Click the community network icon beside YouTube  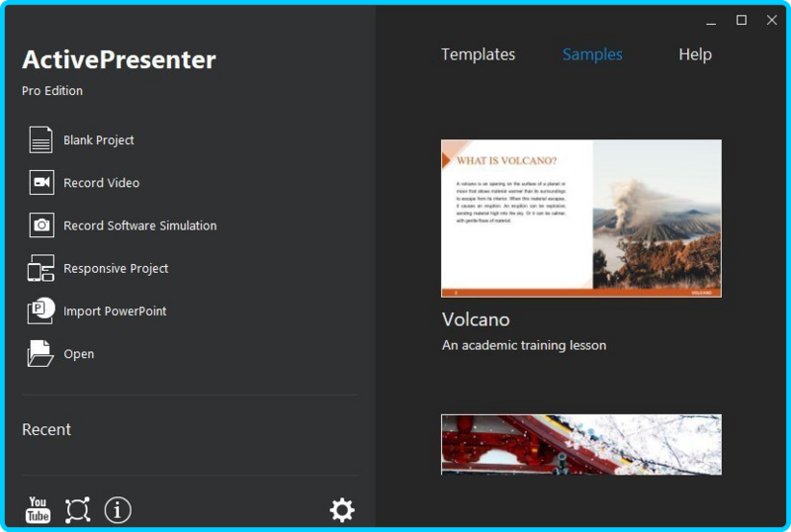point(78,510)
